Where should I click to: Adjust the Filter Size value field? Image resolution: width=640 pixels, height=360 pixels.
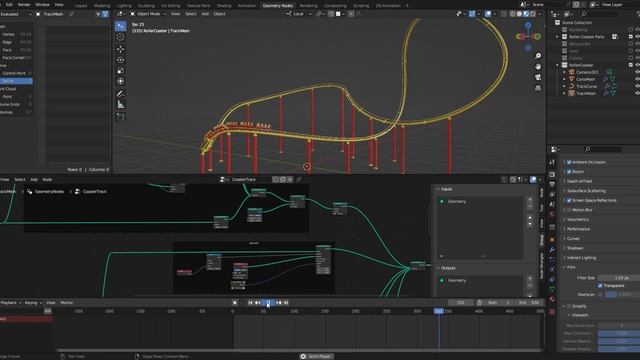619,278
